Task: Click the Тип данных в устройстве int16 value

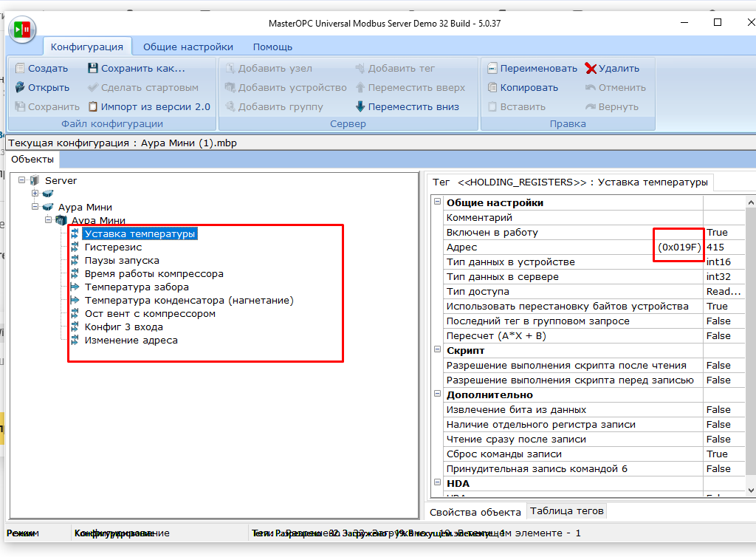Action: tap(725, 262)
